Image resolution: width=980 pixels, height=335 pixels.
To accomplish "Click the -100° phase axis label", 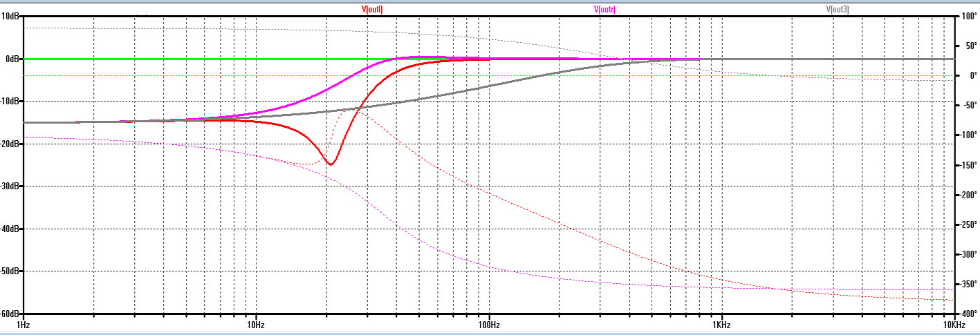I will point(968,135).
